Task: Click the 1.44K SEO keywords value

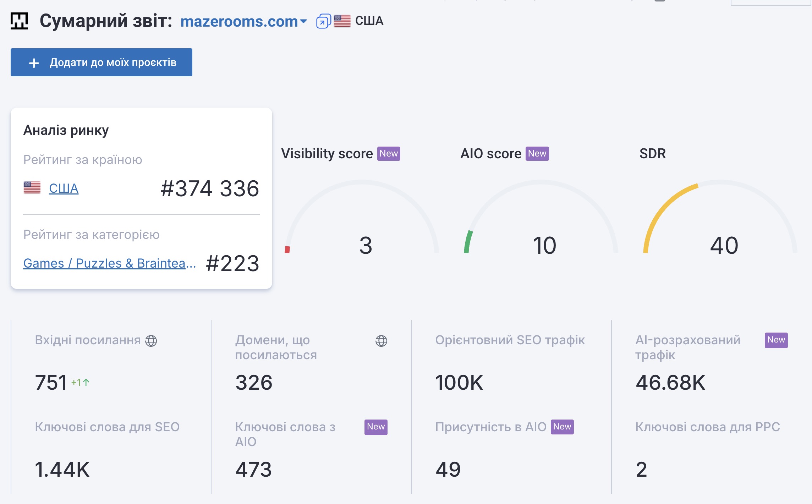Action: pos(62,469)
